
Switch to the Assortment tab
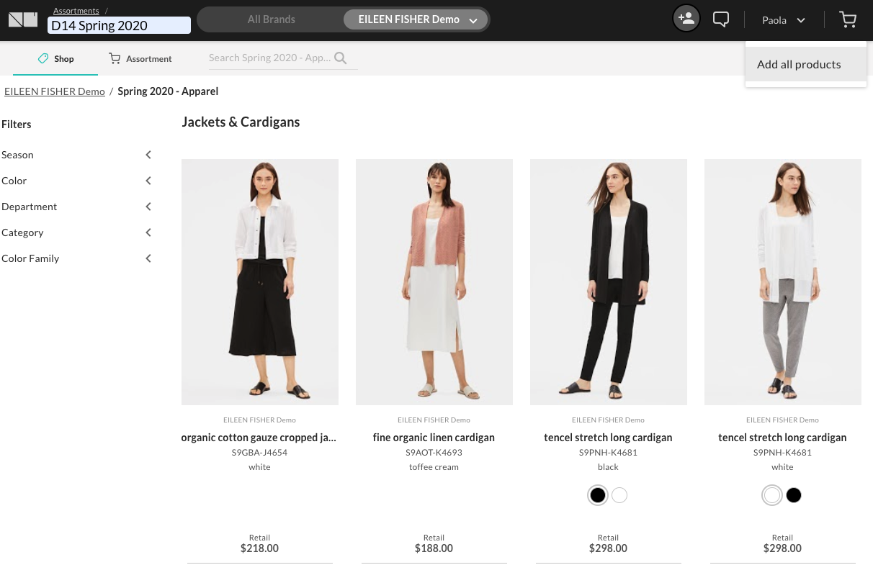pyautogui.click(x=140, y=59)
